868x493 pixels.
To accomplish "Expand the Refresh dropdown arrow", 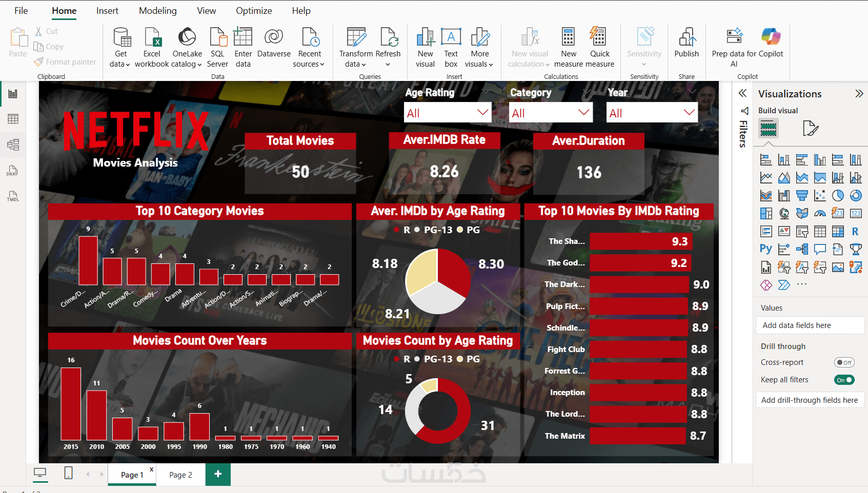I will pyautogui.click(x=388, y=64).
